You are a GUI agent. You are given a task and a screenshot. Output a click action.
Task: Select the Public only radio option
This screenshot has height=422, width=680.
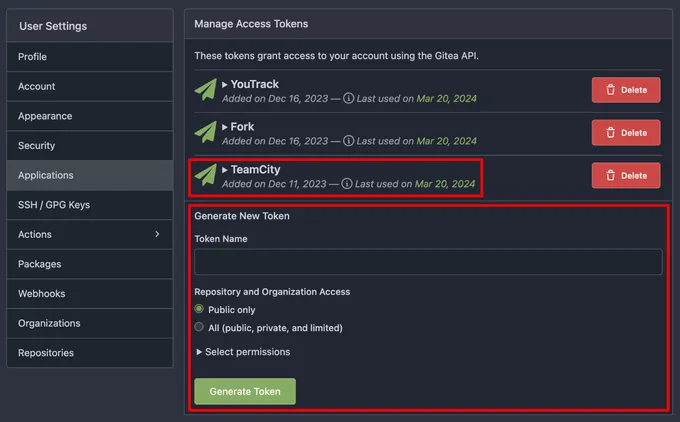click(x=199, y=310)
